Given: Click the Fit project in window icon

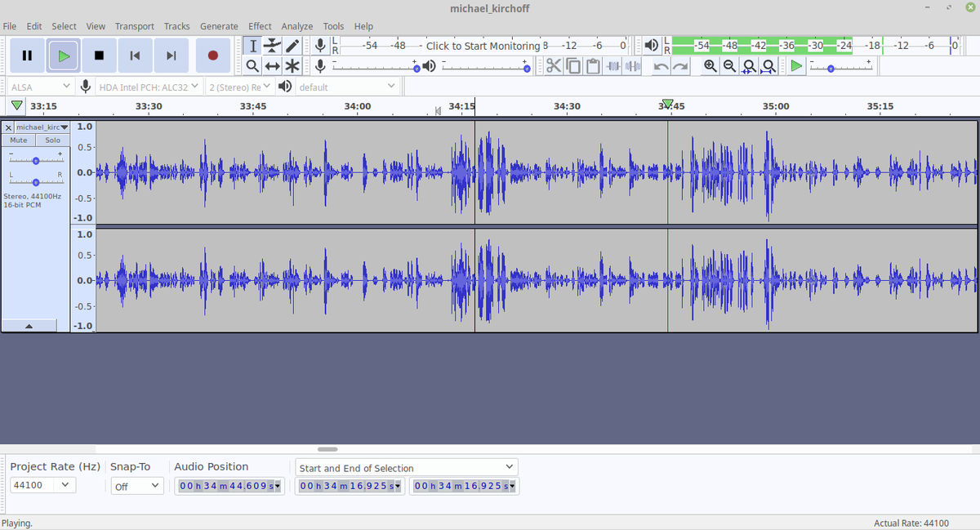Looking at the screenshot, I should pos(768,66).
